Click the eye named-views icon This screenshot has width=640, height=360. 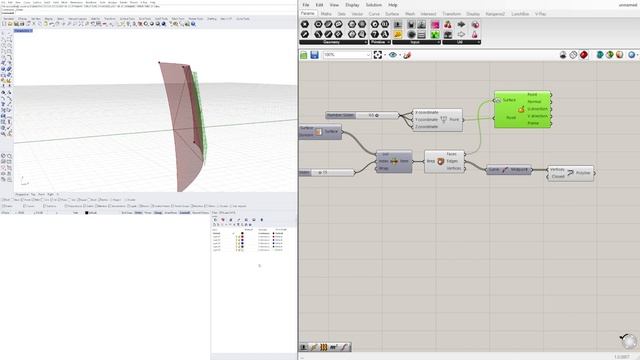pyautogui.click(x=393, y=55)
